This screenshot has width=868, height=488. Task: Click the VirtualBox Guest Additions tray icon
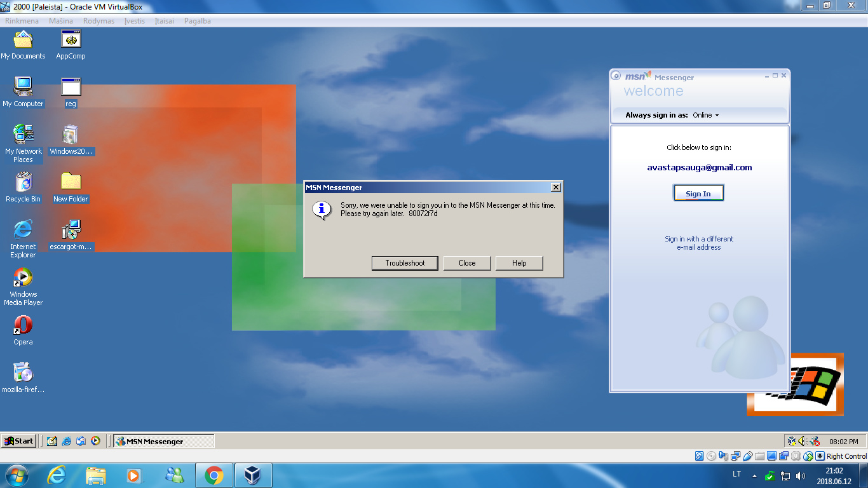792,441
